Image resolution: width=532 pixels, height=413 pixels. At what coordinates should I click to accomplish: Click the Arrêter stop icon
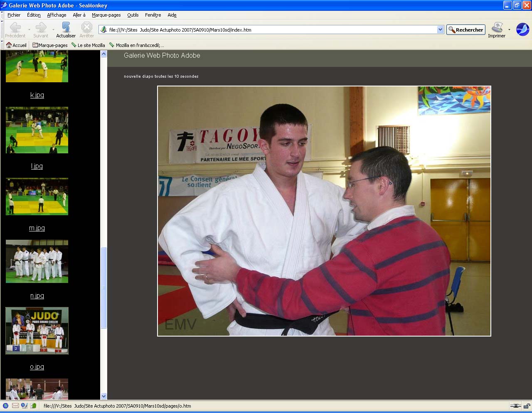[86, 27]
